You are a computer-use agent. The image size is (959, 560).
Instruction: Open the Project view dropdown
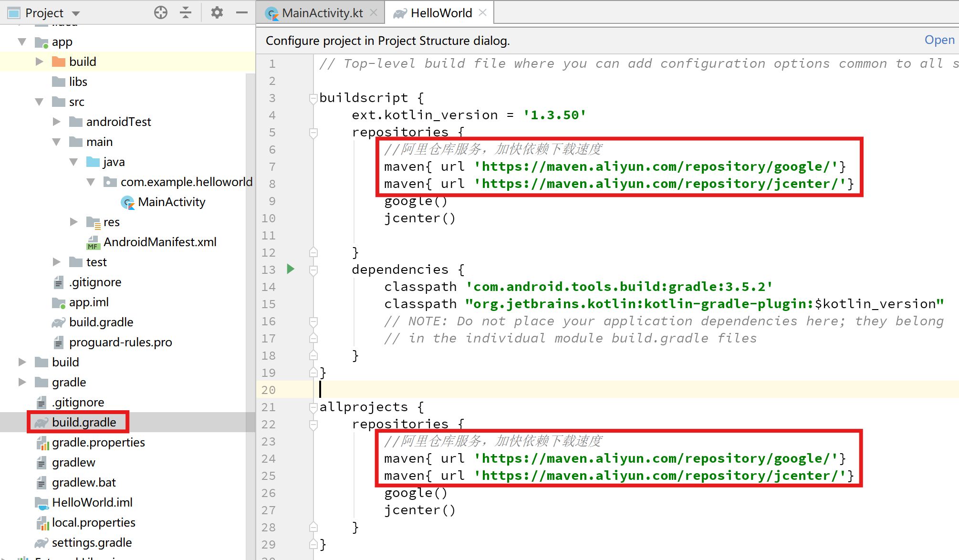click(x=76, y=13)
